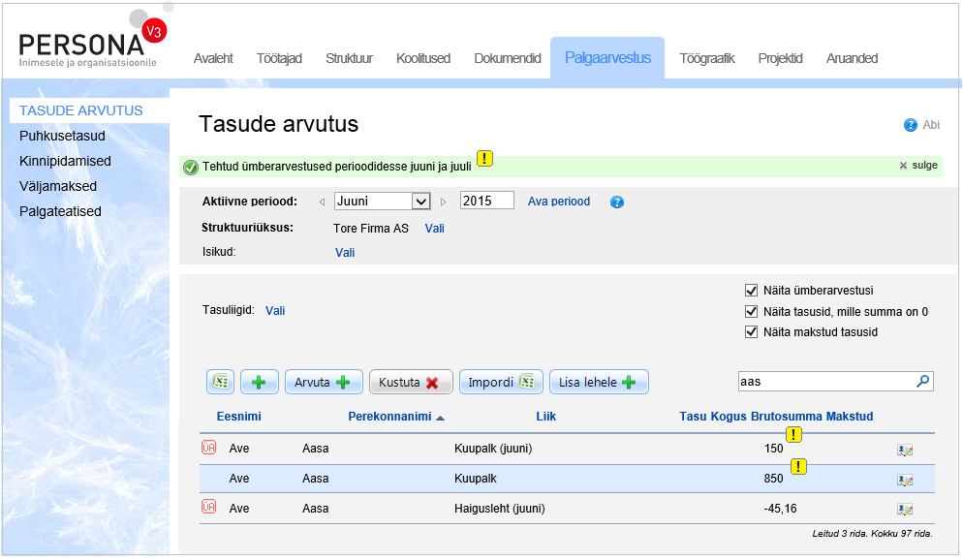Open Puhkusetasud in the left sidebar
Screen dimensions: 963x560
tap(62, 136)
